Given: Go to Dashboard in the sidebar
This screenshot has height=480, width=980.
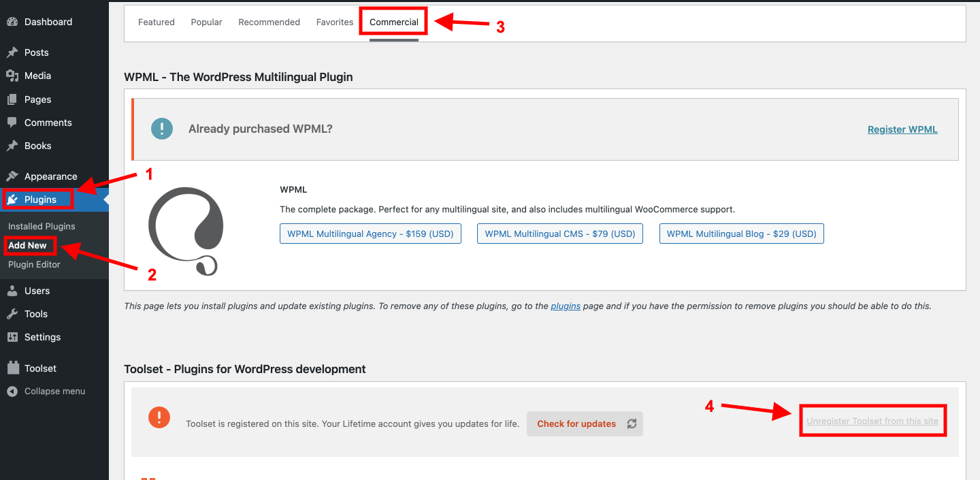Looking at the screenshot, I should 48,22.
